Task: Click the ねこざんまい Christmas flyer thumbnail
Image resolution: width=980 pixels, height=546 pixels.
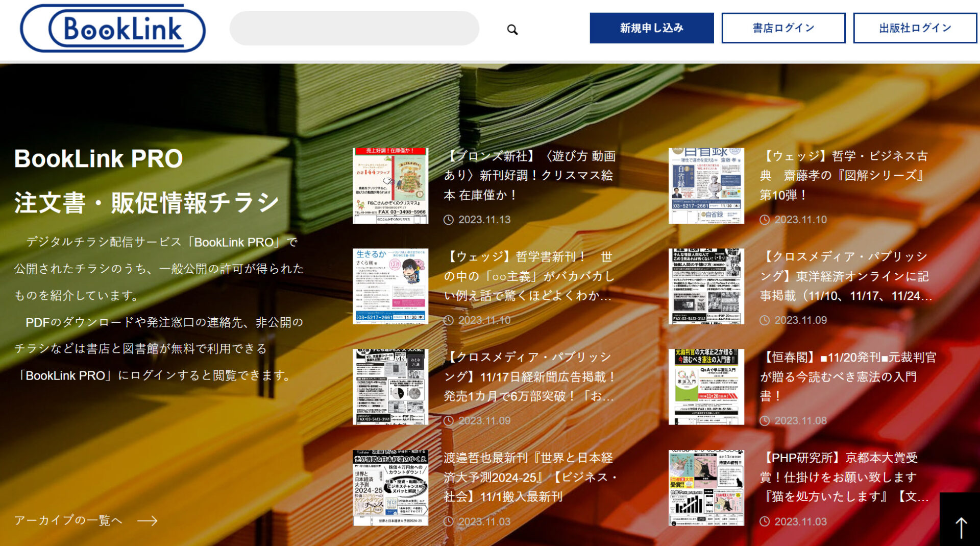Action: 390,185
